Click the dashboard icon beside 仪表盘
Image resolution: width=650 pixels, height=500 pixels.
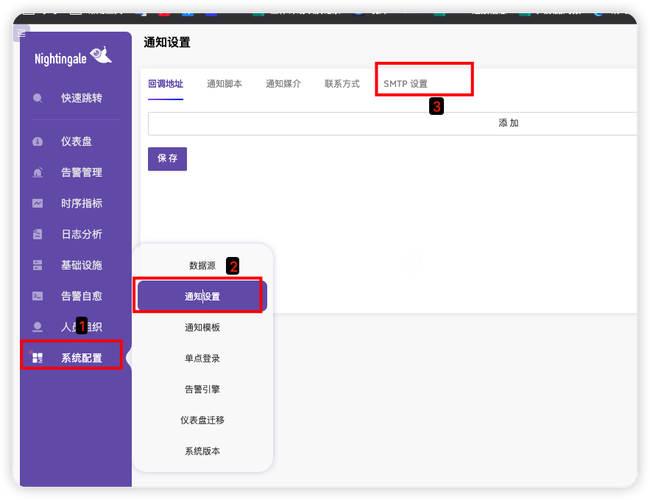(x=37, y=142)
